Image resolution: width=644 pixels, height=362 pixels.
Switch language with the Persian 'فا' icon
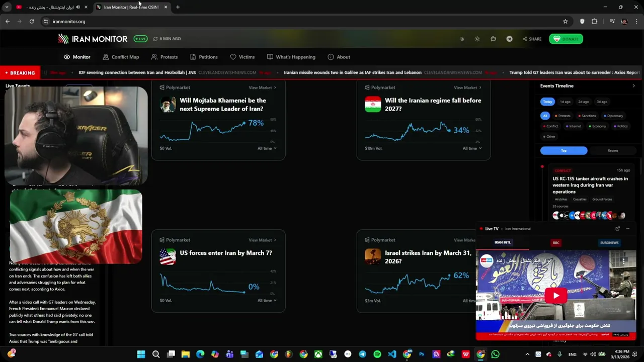462,39
